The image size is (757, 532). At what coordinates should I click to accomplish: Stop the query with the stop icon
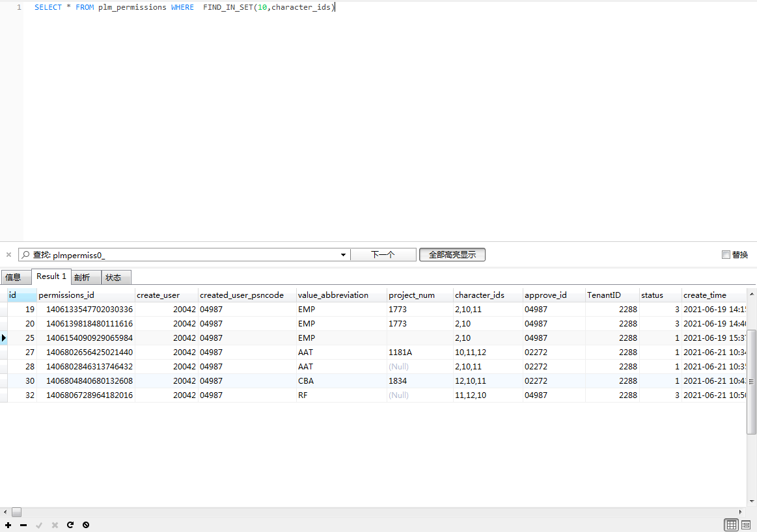pyautogui.click(x=85, y=525)
